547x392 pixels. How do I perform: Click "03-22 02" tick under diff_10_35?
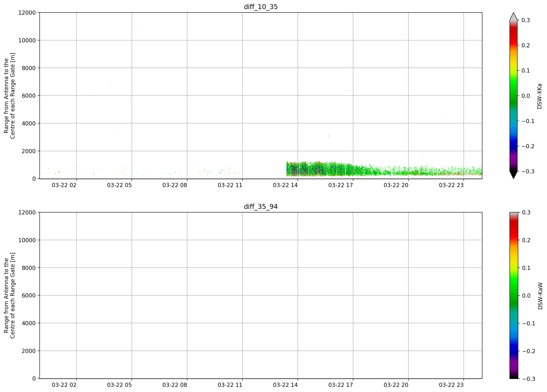(64, 185)
